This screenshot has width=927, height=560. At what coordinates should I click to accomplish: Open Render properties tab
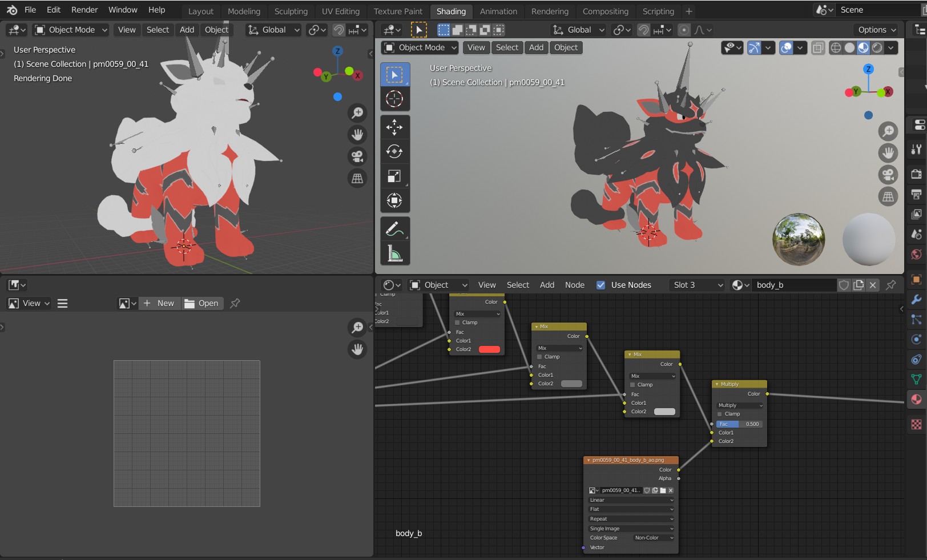point(916,174)
